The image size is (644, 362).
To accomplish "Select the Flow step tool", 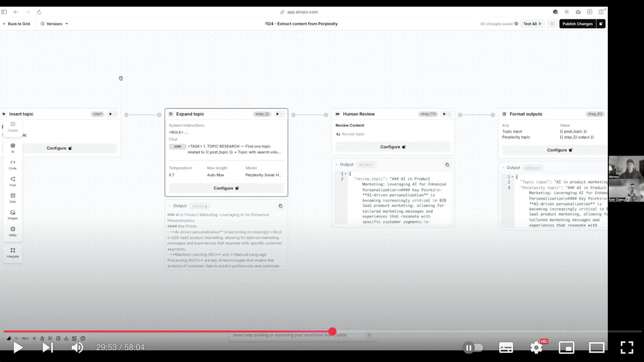I will tap(13, 181).
